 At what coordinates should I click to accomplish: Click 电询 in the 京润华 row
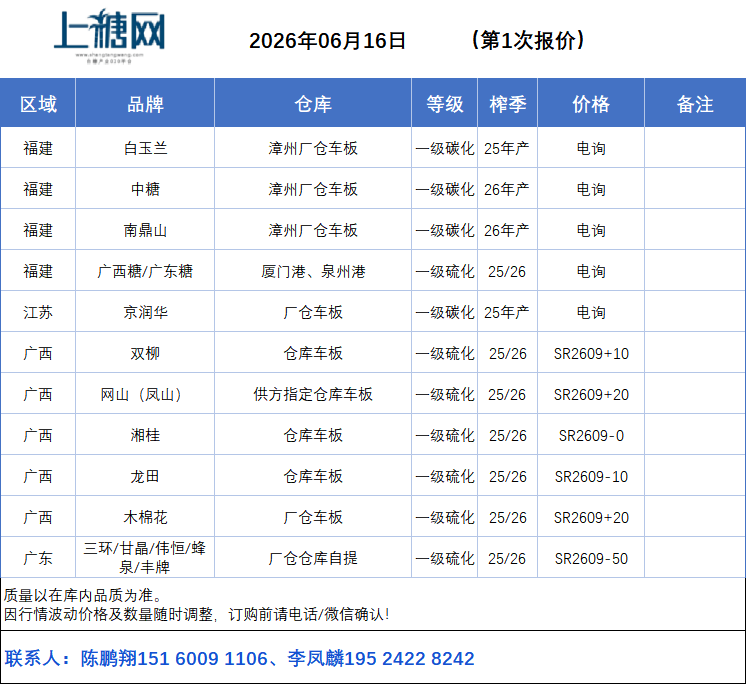[591, 312]
